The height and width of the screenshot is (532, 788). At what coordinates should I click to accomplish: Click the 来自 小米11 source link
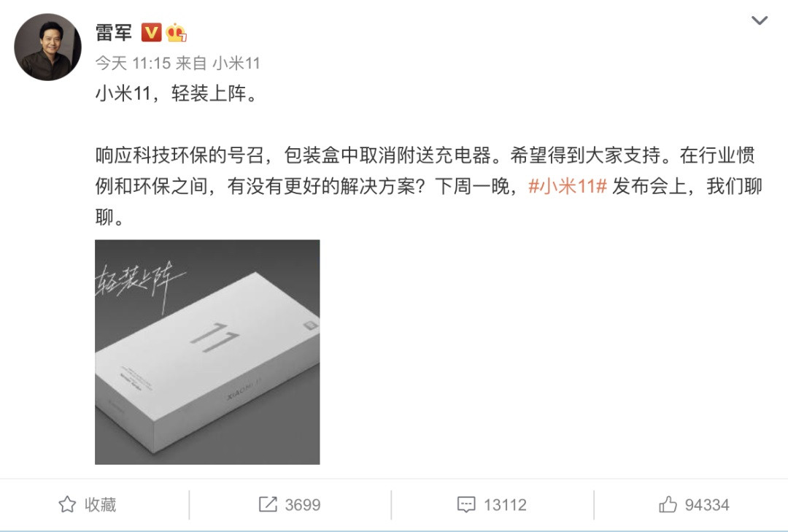[x=217, y=63]
